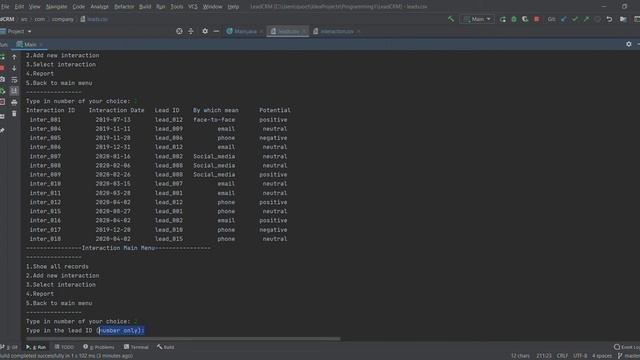Toggle soft-wrap in the Run console
Image resolution: width=640 pixels, height=360 pixels.
14,80
